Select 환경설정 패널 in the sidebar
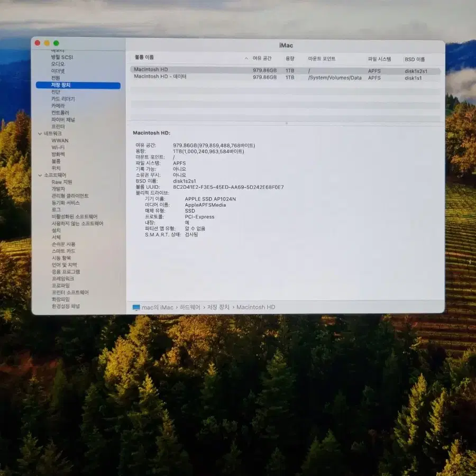This screenshot has width=476, height=476. pos(66,307)
